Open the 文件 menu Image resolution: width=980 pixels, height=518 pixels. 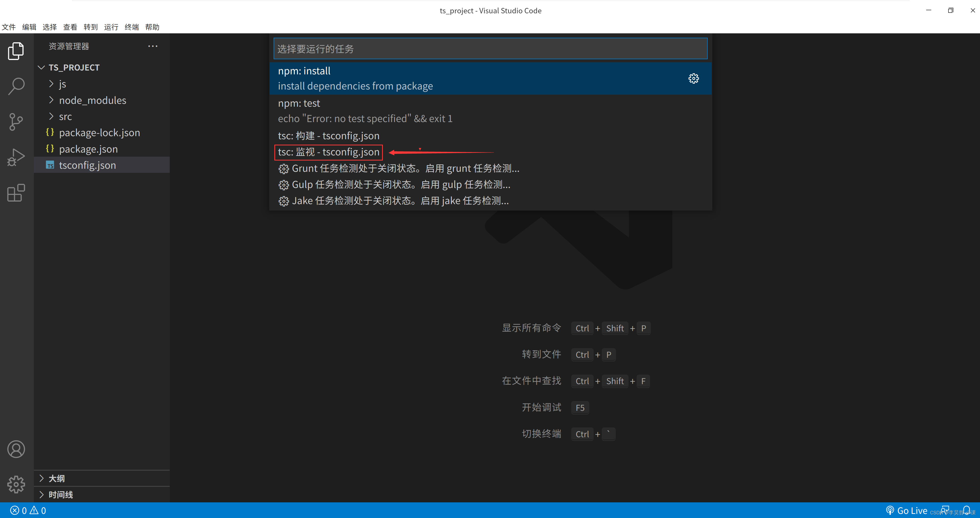(x=9, y=27)
